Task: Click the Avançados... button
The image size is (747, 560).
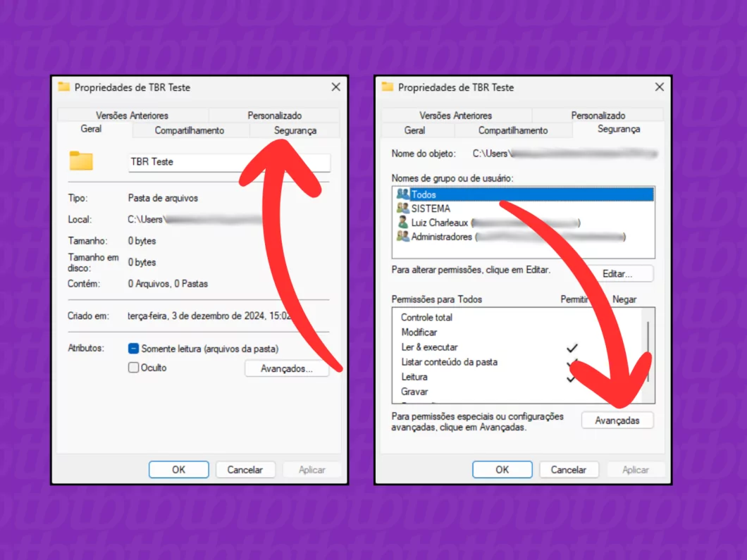Action: tap(287, 368)
